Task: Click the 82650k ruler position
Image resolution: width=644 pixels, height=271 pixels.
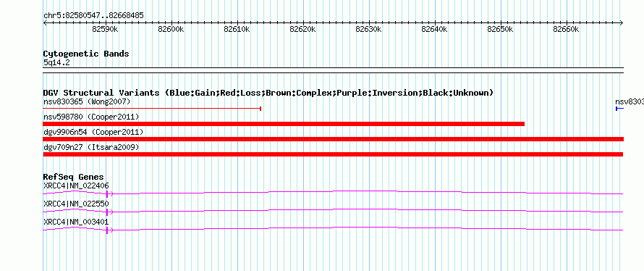Action: pos(501,29)
